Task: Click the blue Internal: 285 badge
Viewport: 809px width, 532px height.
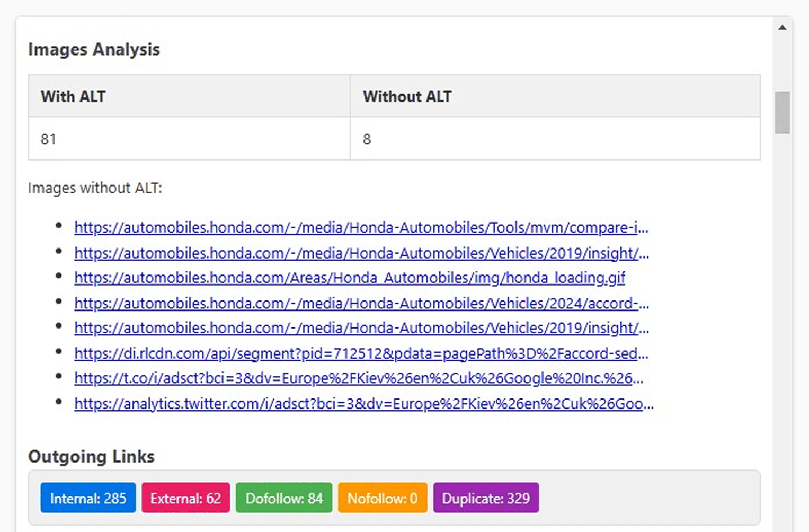Action: (88, 498)
